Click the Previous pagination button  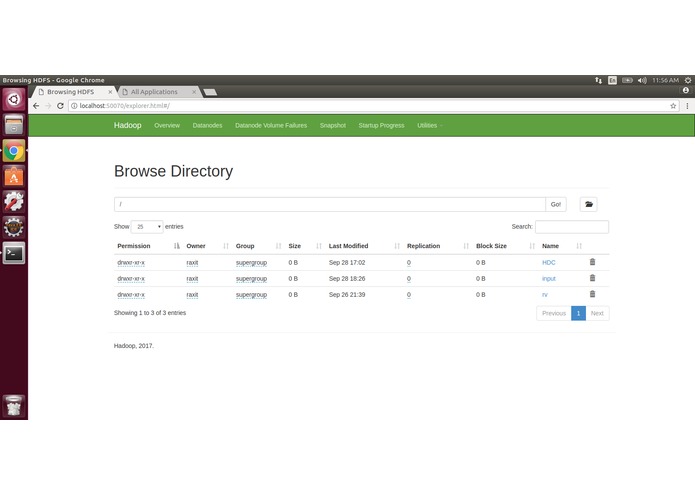[x=554, y=313]
